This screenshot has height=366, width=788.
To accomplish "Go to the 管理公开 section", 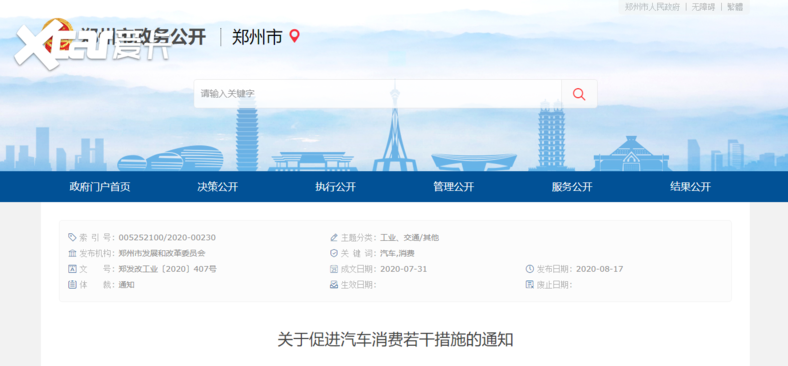I will click(454, 187).
